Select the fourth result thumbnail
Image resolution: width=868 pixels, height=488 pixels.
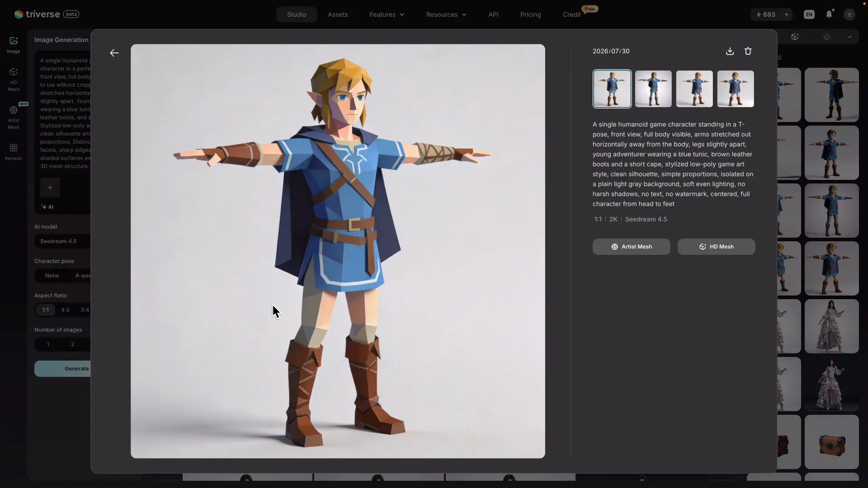pos(736,89)
